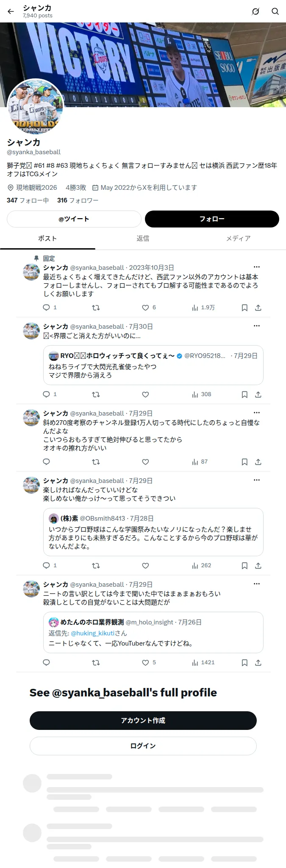This screenshot has height=868, width=286.
Task: Switch to the メディア tab
Action: click(x=238, y=238)
